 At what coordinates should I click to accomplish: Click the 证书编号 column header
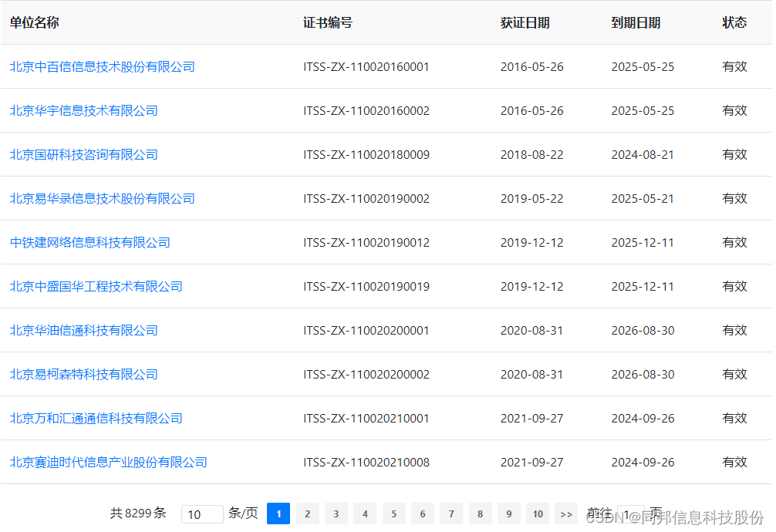[328, 23]
